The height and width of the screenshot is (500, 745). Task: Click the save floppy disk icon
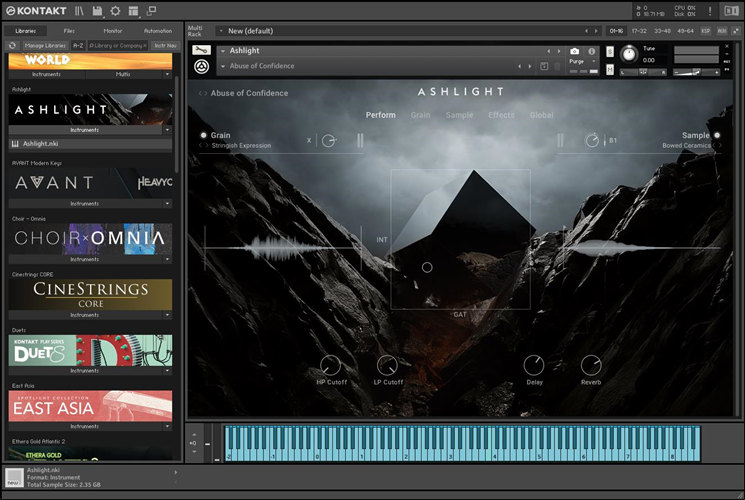[97, 11]
